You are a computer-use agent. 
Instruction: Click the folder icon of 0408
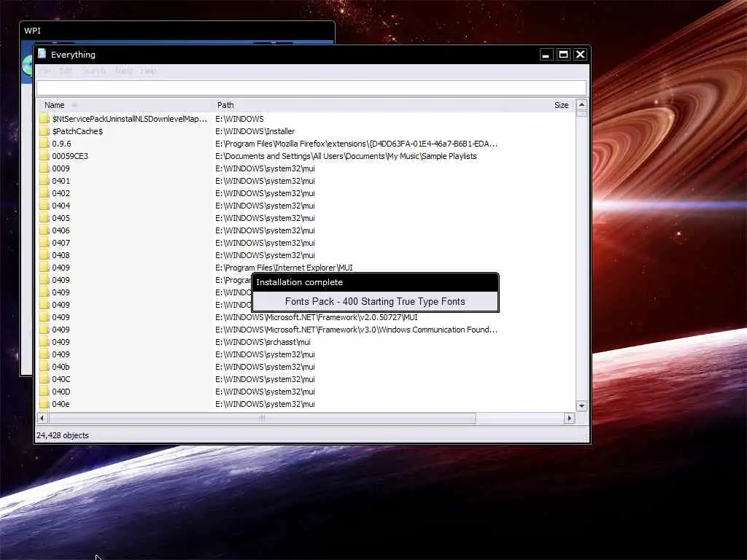pos(44,255)
